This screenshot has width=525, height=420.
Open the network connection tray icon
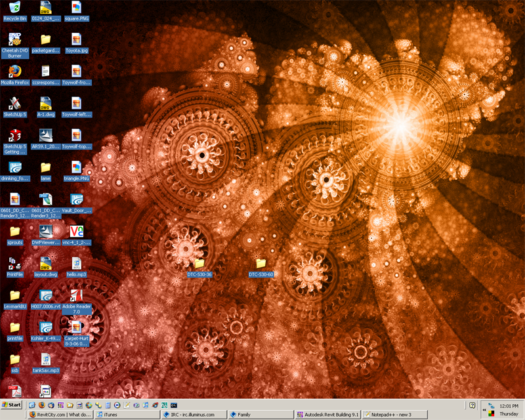point(491,406)
